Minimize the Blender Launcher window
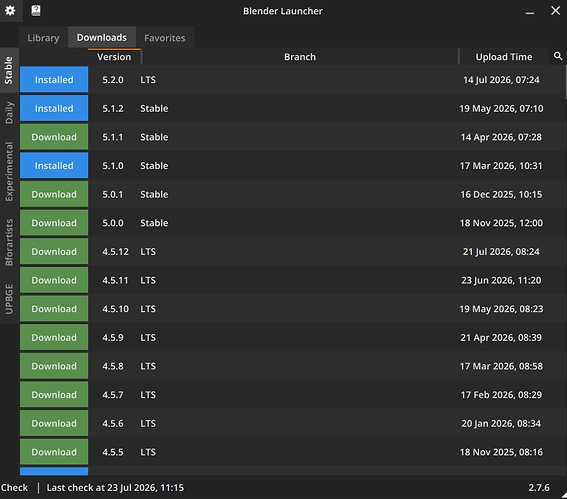This screenshot has height=499, width=567. coord(530,11)
